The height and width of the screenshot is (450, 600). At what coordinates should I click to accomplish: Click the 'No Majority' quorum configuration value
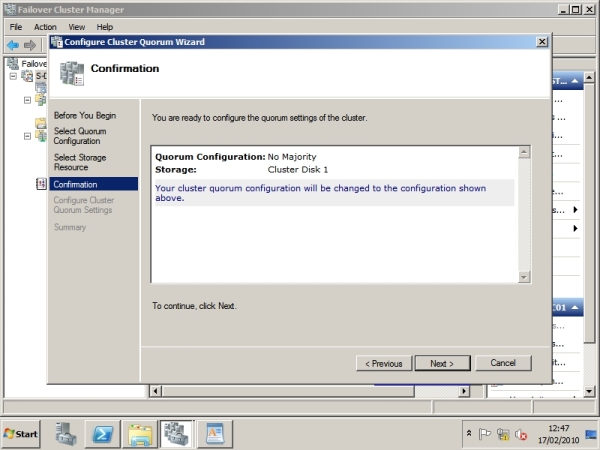292,157
